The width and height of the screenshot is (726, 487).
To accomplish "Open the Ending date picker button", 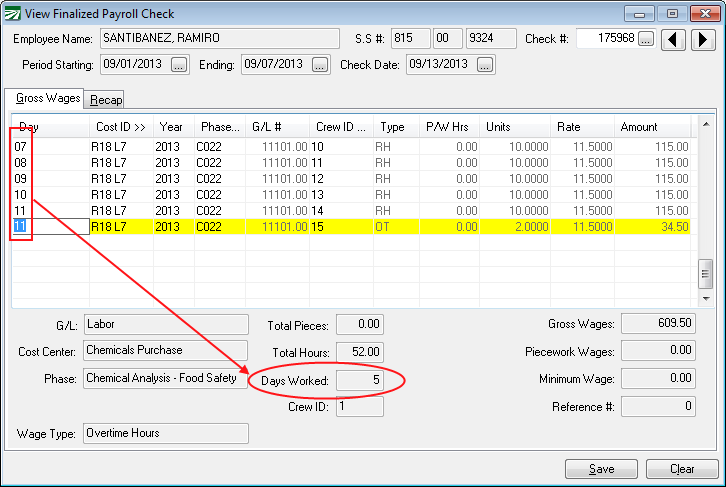I will tap(320, 65).
